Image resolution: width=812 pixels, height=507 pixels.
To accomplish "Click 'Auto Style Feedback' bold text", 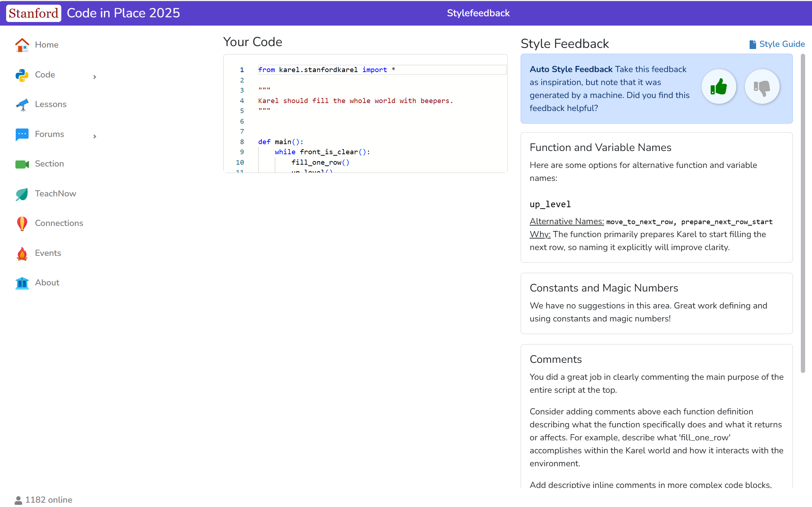I will (x=571, y=69).
